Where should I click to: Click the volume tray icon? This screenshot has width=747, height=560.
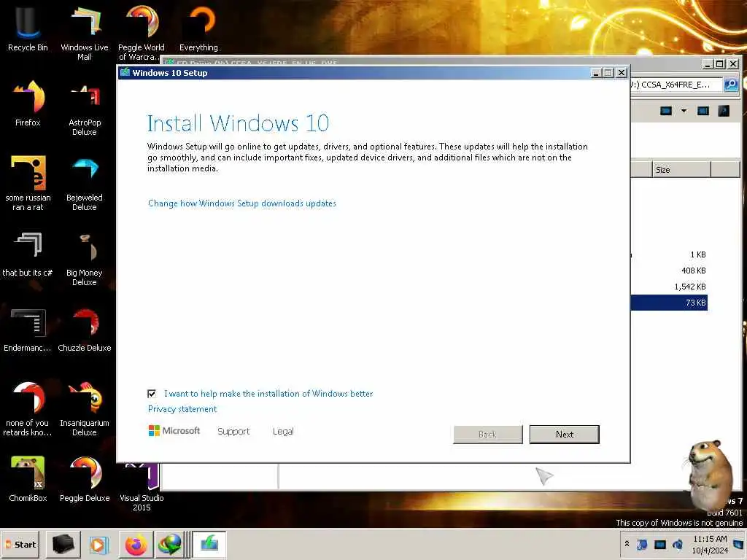[x=677, y=544]
